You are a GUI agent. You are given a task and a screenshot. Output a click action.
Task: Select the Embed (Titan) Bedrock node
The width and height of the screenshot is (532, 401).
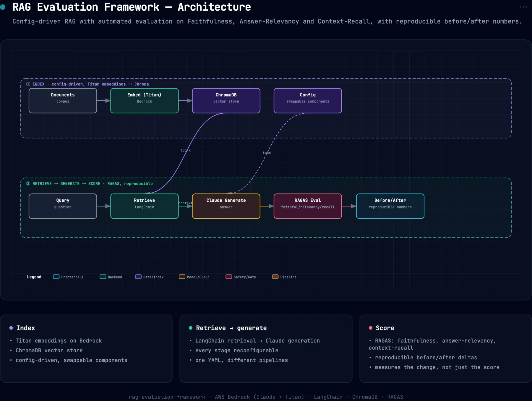[144, 101]
